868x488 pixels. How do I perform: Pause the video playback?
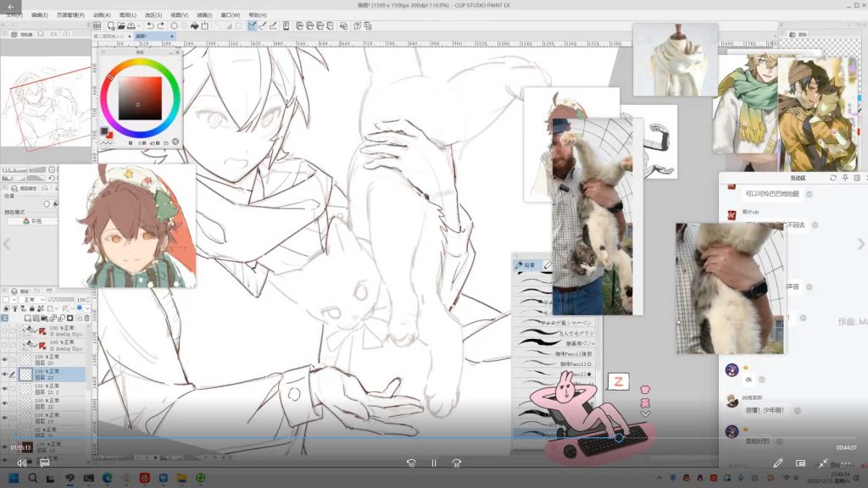coord(433,463)
